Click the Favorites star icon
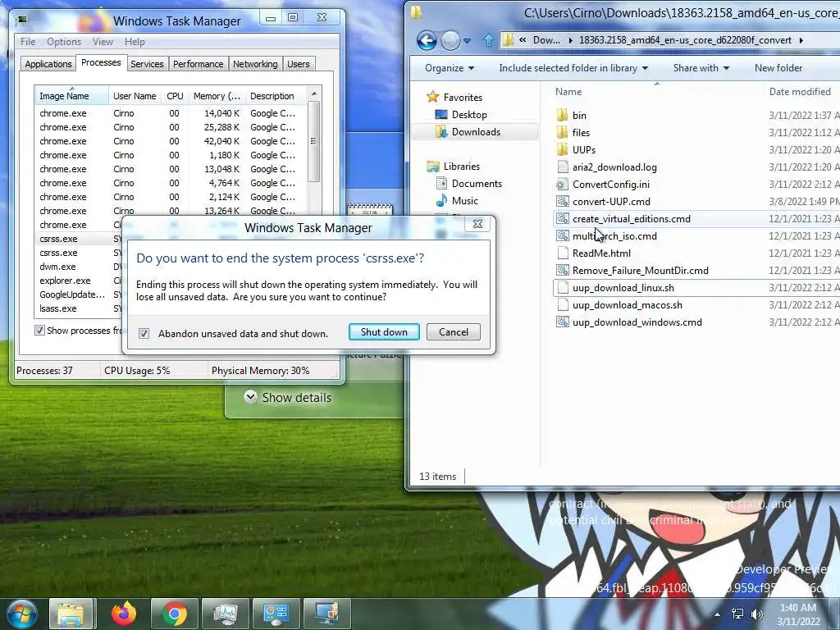The height and width of the screenshot is (630, 840). [x=432, y=97]
